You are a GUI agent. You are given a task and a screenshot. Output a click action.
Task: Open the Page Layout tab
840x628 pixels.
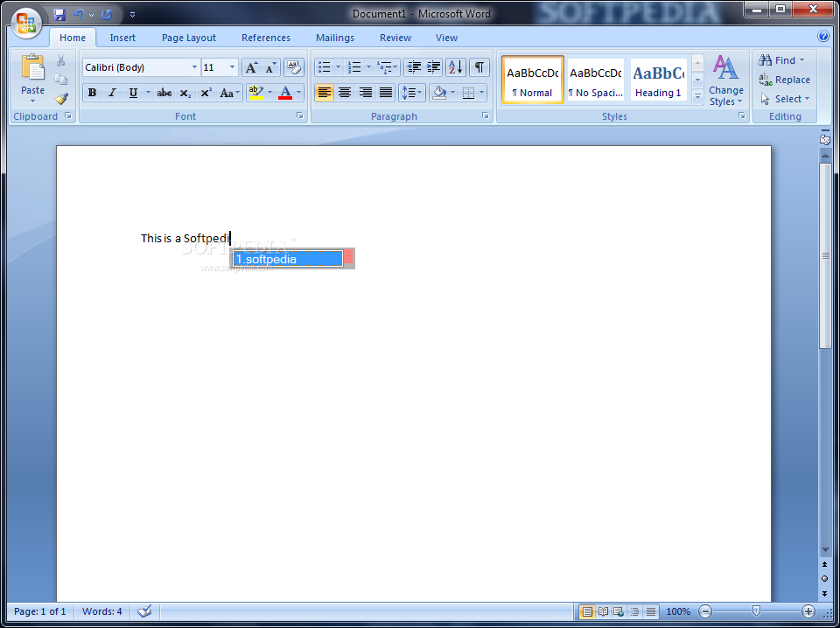(x=189, y=38)
